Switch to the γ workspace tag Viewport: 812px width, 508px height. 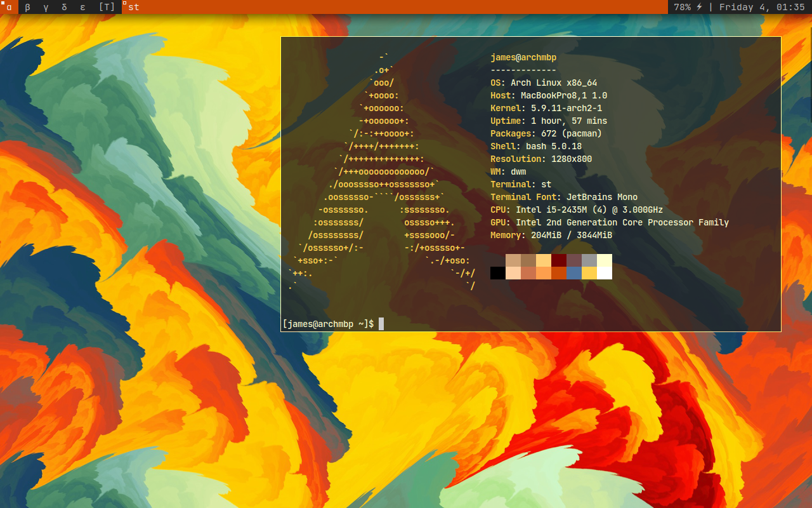coord(46,7)
